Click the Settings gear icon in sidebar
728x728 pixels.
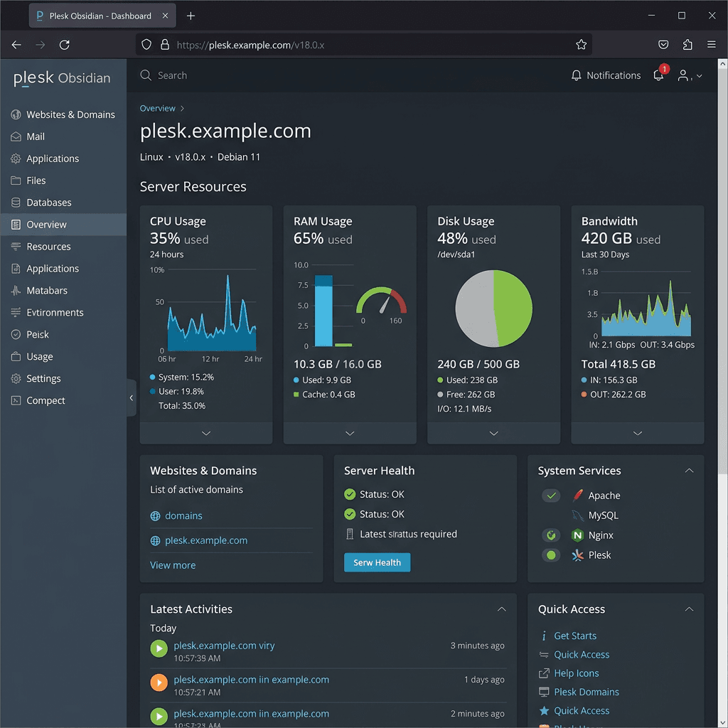click(x=16, y=378)
